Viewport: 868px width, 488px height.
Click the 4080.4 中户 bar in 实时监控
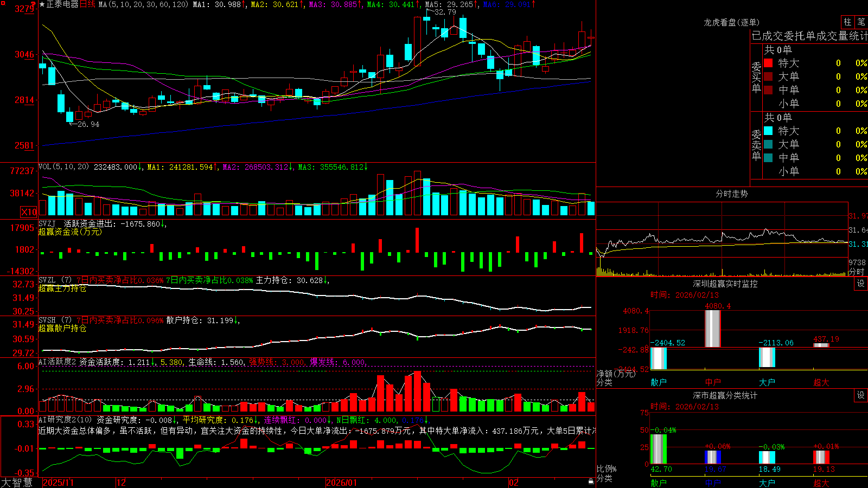coord(713,329)
